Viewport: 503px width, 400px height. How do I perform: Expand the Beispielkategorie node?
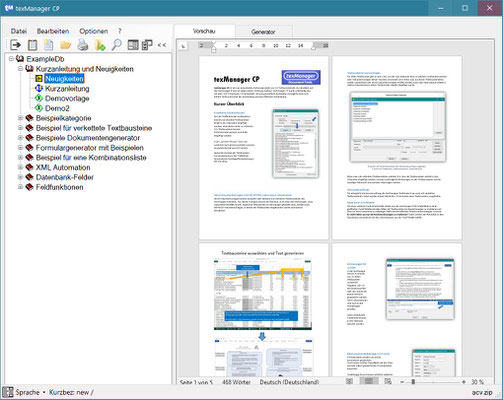click(20, 118)
